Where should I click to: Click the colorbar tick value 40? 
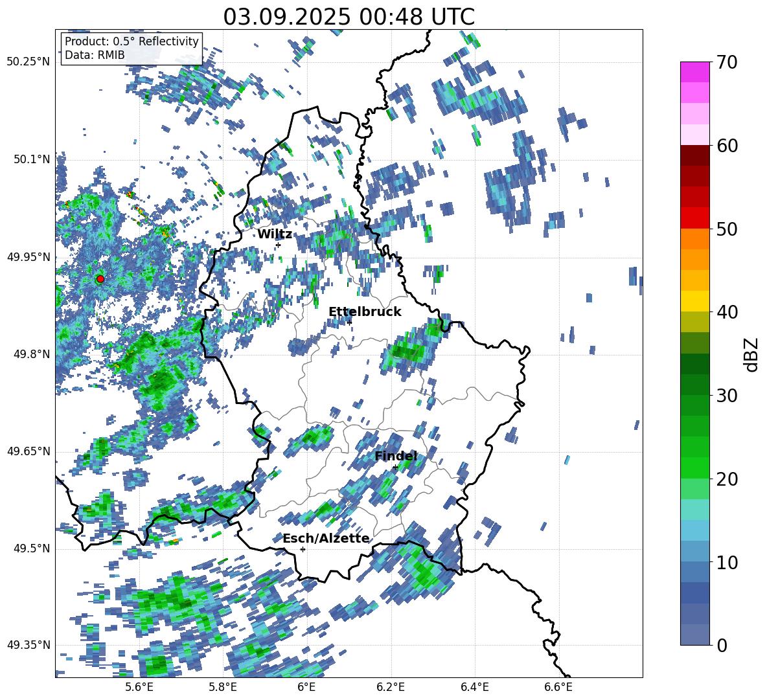click(727, 312)
